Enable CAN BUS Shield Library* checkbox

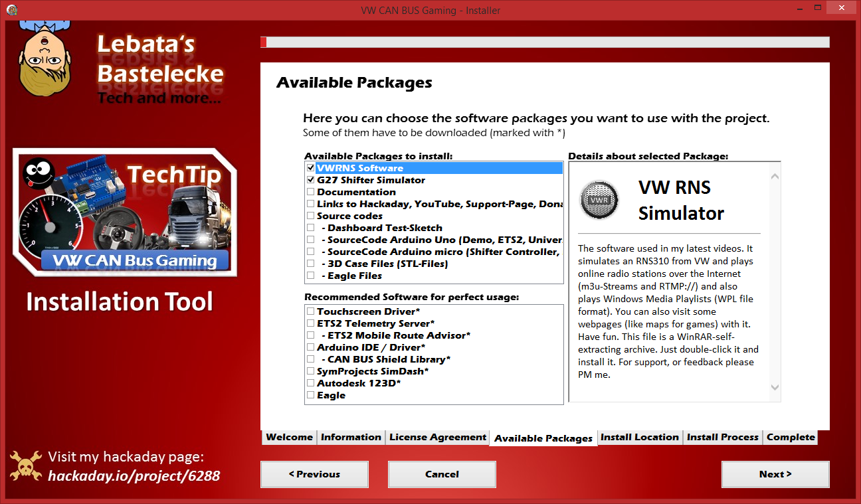(310, 359)
